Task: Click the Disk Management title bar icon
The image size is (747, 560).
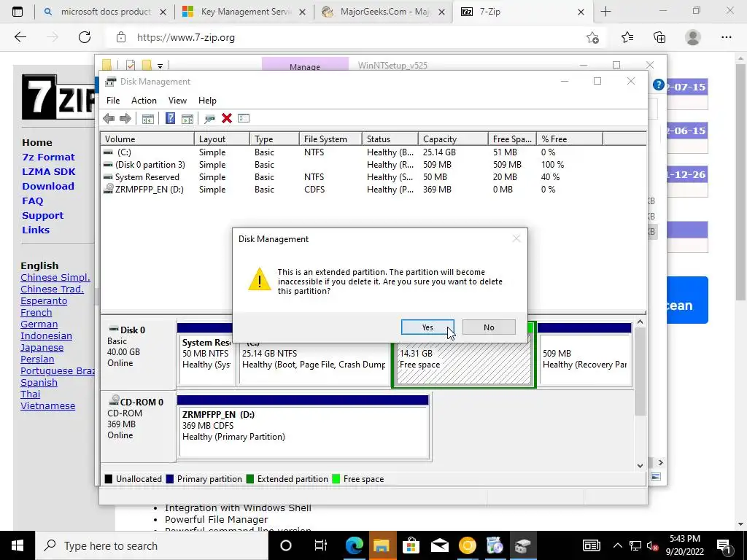Action: tap(111, 82)
